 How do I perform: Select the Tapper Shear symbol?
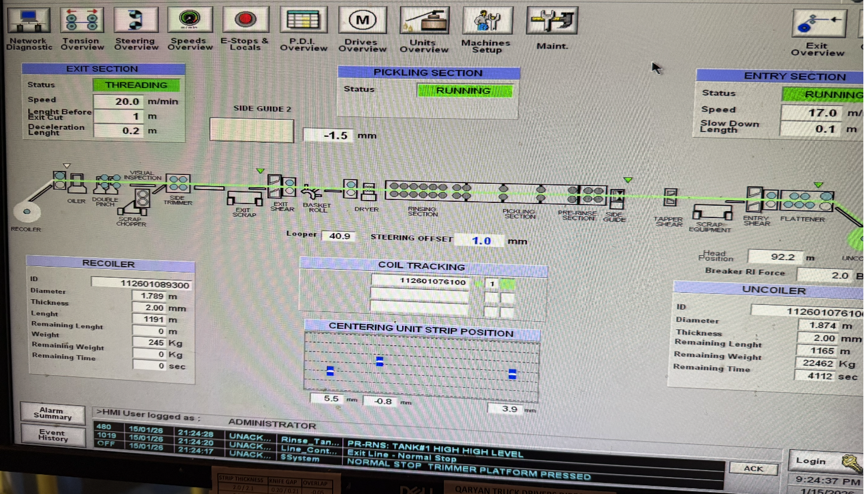[x=670, y=197]
